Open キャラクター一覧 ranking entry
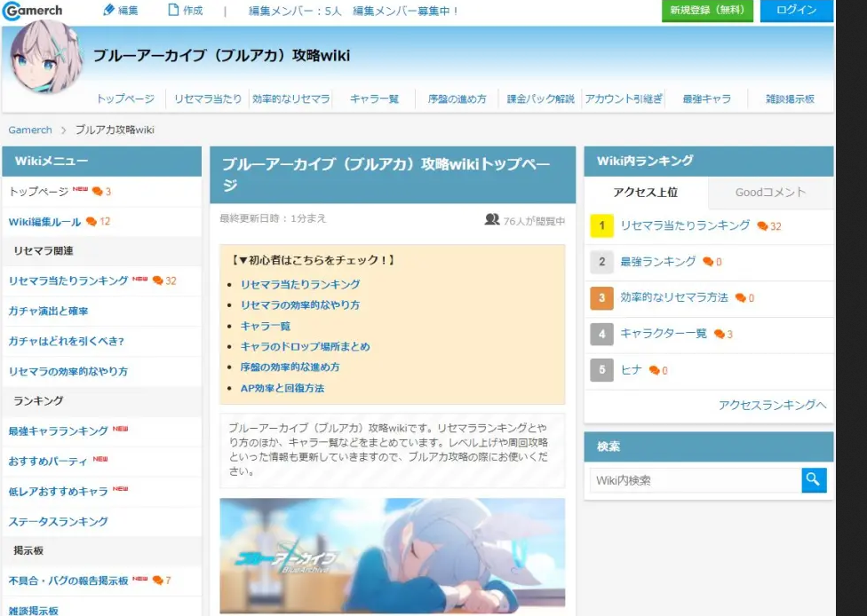Screen dimensions: 867x616 click(x=664, y=334)
